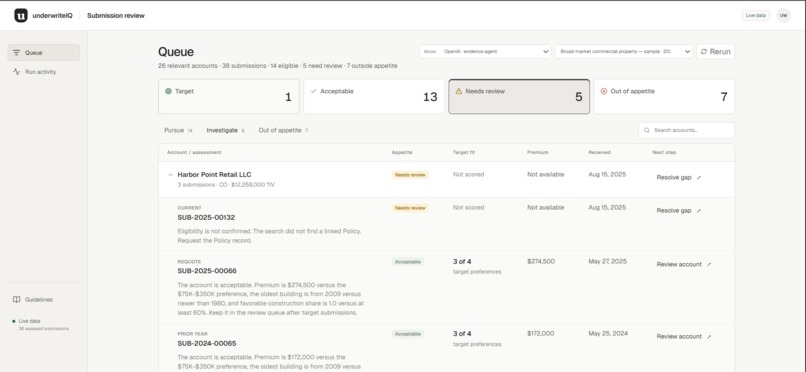Screen dimensions: 806x372
Task: Open Guidelines in sidebar
Action: (x=43, y=300)
